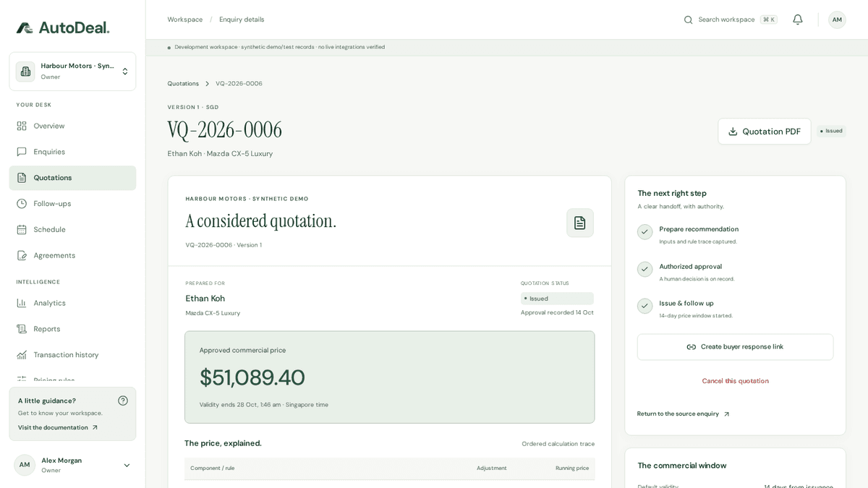868x488 pixels.
Task: Go to Enquiries in sidebar
Action: (72, 152)
